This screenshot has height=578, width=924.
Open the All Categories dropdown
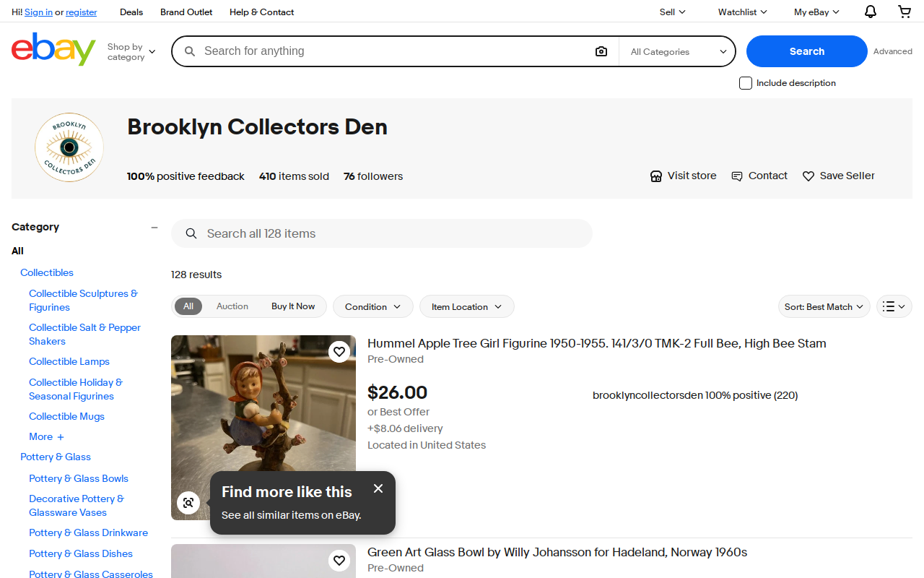coord(679,51)
